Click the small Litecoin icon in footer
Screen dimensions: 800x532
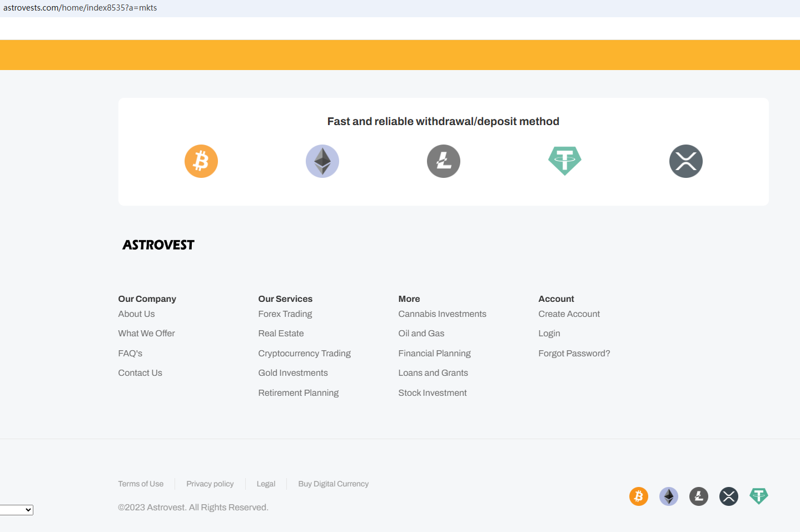tap(699, 496)
